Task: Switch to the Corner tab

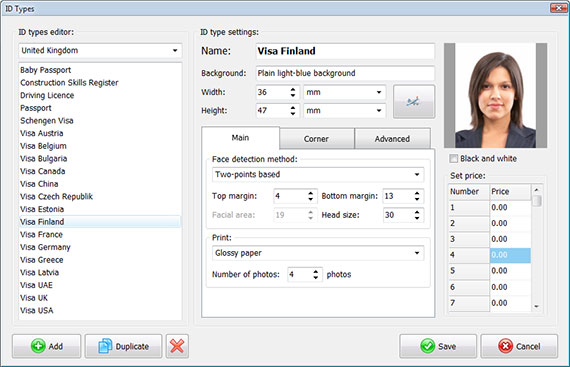Action: point(316,139)
